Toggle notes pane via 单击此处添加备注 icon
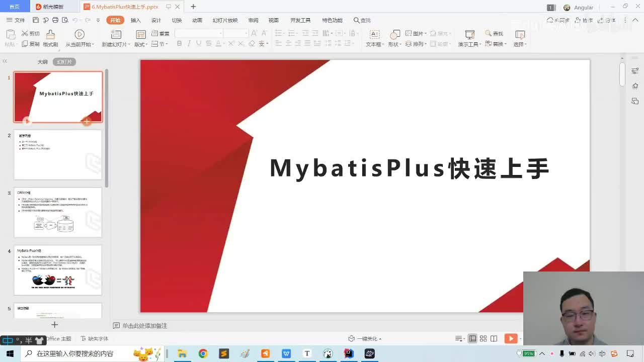Viewport: 644px width, 362px height. (116, 326)
